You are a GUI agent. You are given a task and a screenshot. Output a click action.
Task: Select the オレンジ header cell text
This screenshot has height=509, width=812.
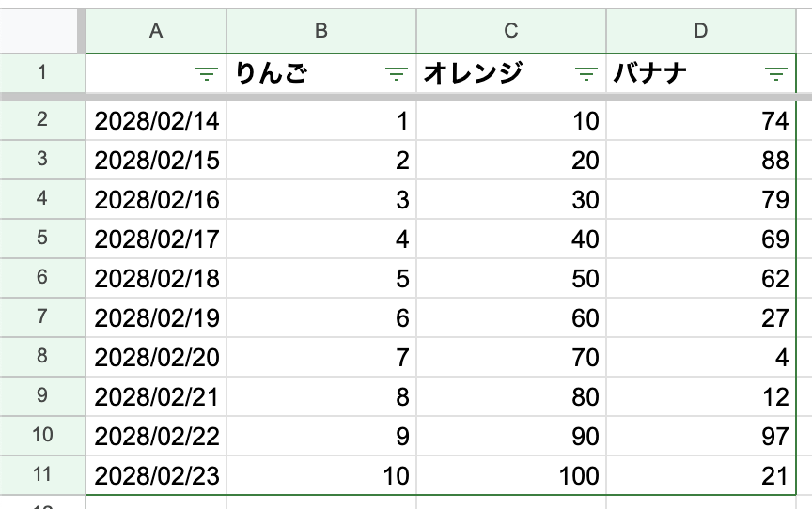(473, 73)
